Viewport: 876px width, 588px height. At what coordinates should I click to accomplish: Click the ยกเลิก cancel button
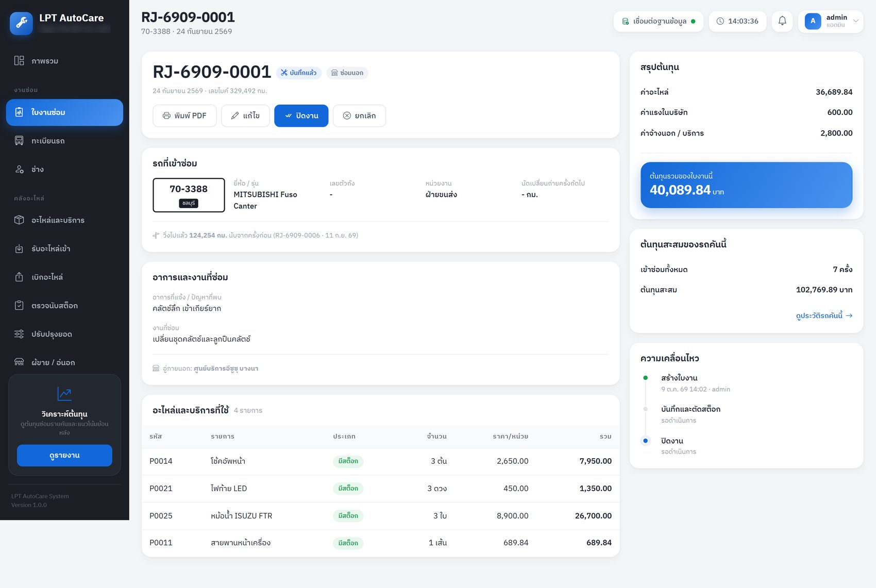pos(359,116)
